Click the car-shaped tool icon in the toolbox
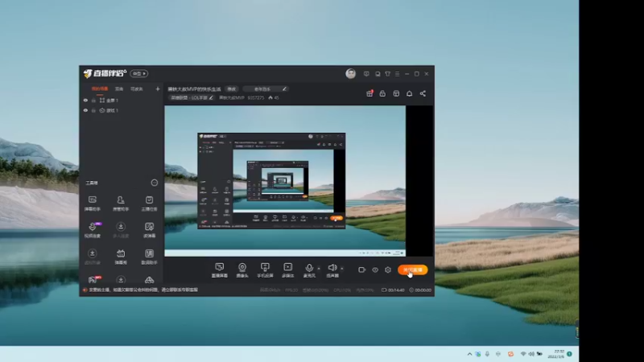This screenshot has height=362, width=644. pyautogui.click(x=149, y=280)
